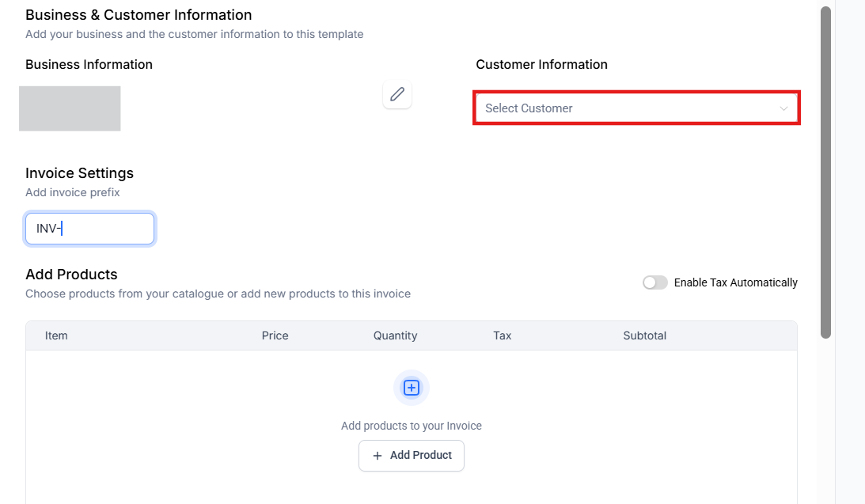Click the Invoice Settings heading
Screen dimensions: 865x504
(x=79, y=173)
